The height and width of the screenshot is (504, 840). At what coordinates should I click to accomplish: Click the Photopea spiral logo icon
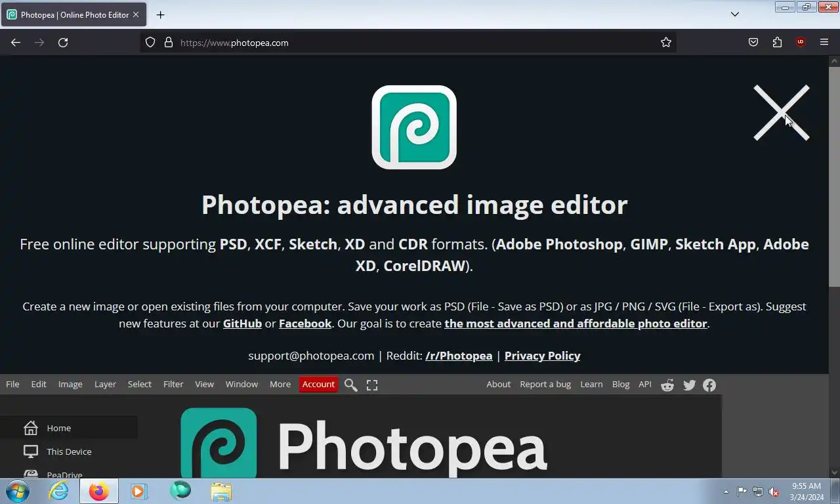tap(414, 127)
